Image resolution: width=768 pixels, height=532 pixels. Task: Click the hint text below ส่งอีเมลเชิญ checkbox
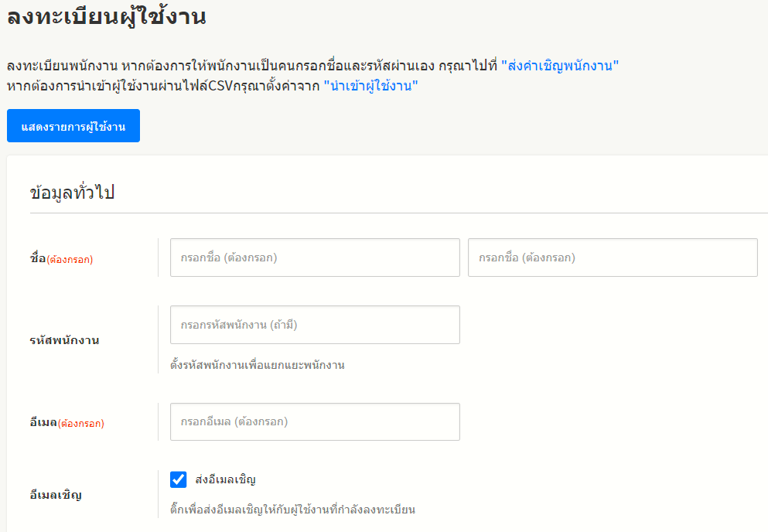pos(292,510)
